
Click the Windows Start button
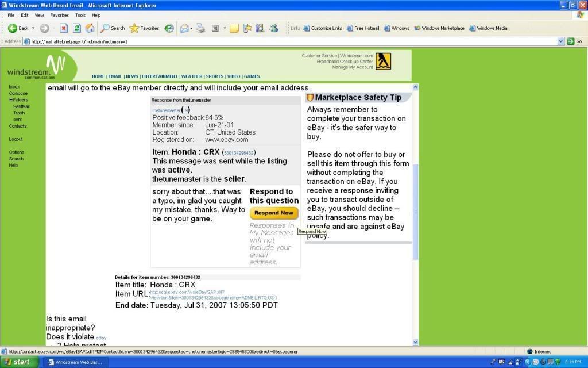pos(20,362)
